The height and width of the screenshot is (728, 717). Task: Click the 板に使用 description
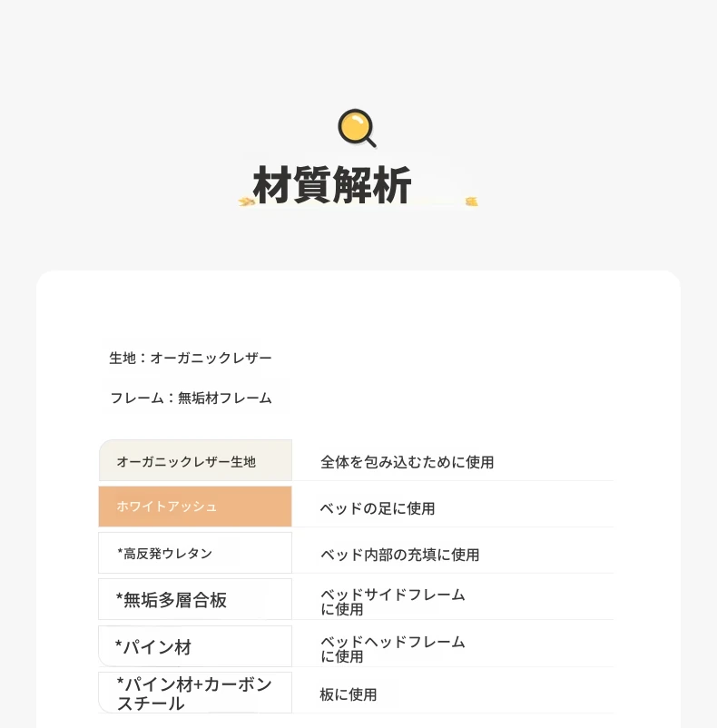[x=348, y=694]
